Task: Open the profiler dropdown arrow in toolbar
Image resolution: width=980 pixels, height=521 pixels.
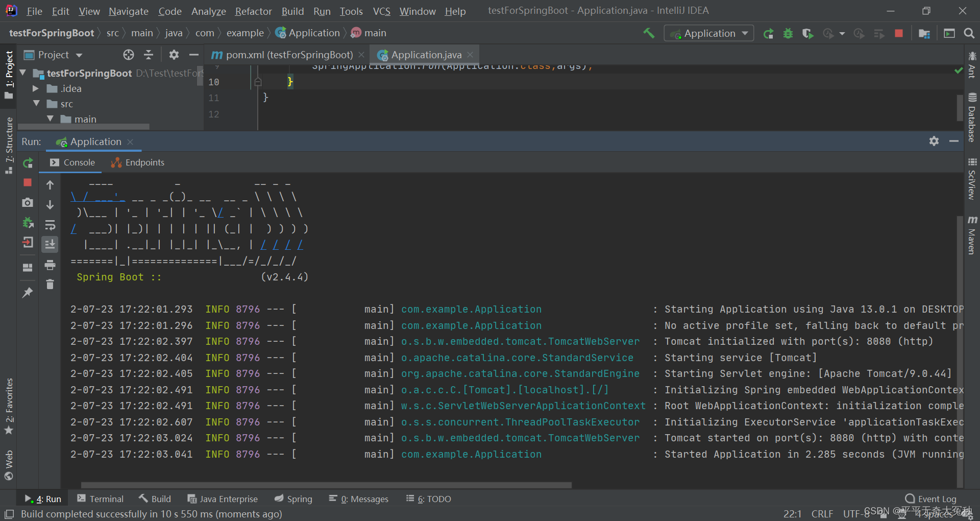Action: [x=842, y=34]
